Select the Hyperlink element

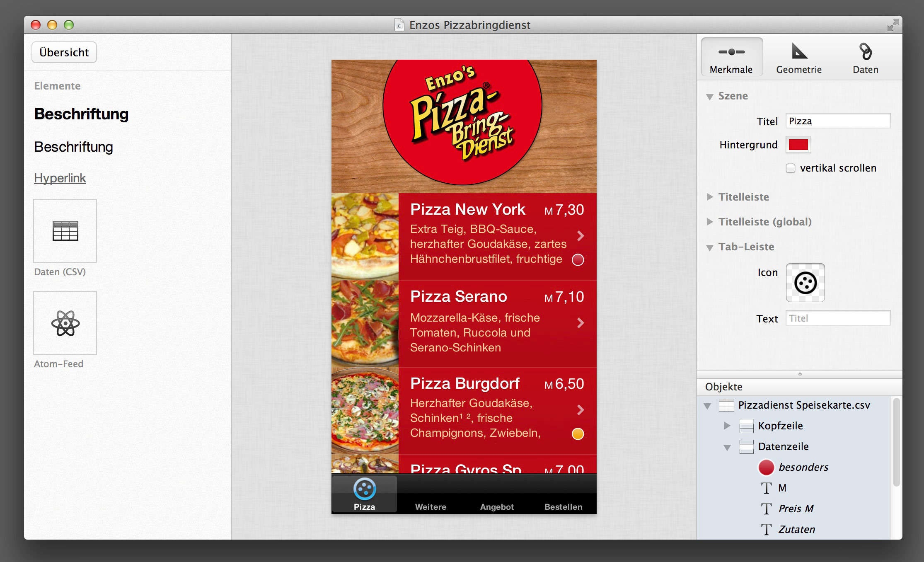(x=60, y=178)
